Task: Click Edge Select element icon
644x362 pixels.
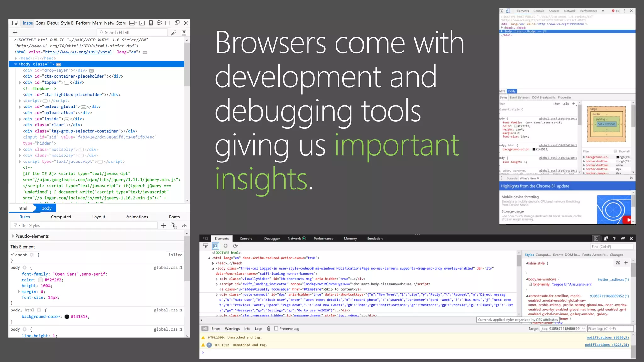Action: coord(206,246)
